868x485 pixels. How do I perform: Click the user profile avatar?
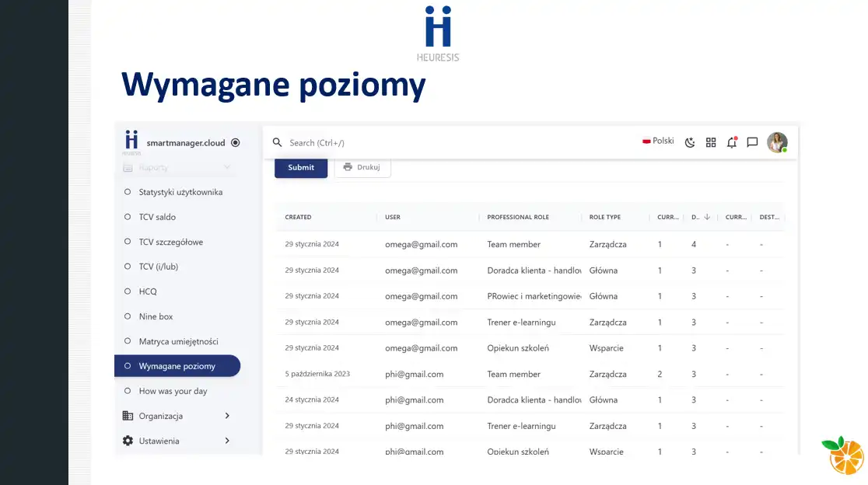776,142
